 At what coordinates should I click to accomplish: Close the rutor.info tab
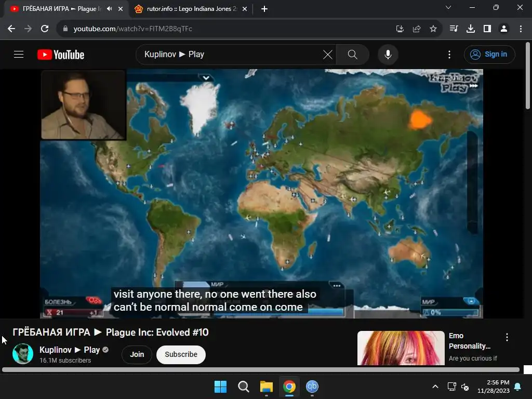(x=245, y=9)
